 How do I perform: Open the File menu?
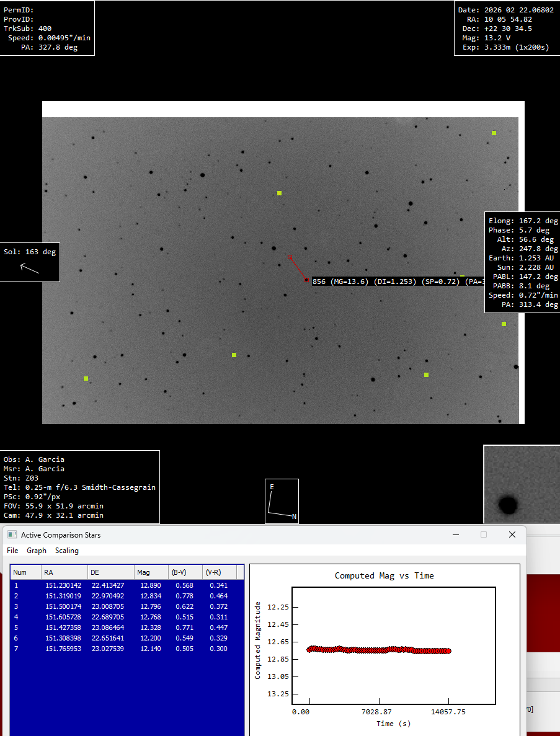[x=12, y=551]
